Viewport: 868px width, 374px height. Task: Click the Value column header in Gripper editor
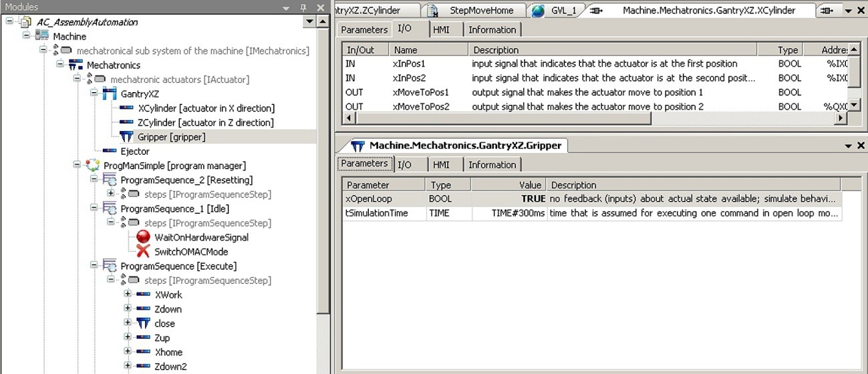pos(510,185)
